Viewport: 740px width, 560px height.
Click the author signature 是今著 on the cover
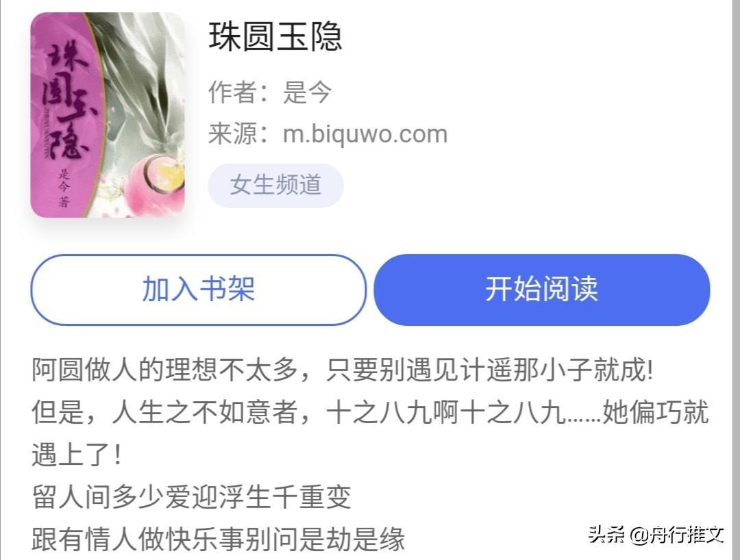(x=64, y=188)
